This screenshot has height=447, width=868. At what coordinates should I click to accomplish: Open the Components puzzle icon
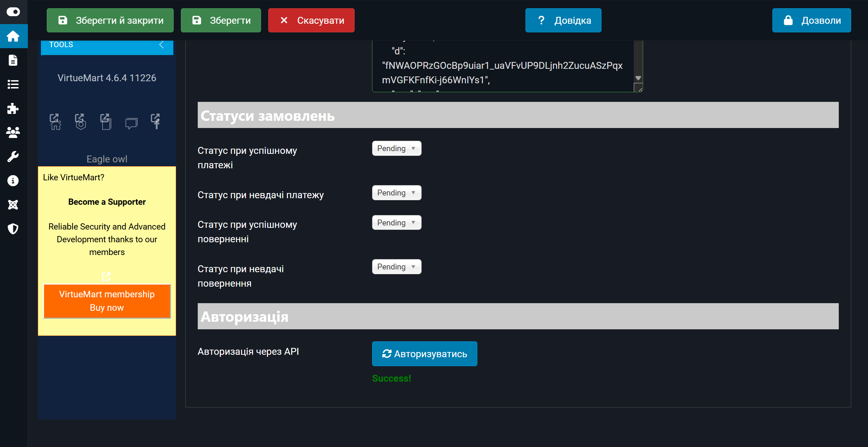pos(13,109)
